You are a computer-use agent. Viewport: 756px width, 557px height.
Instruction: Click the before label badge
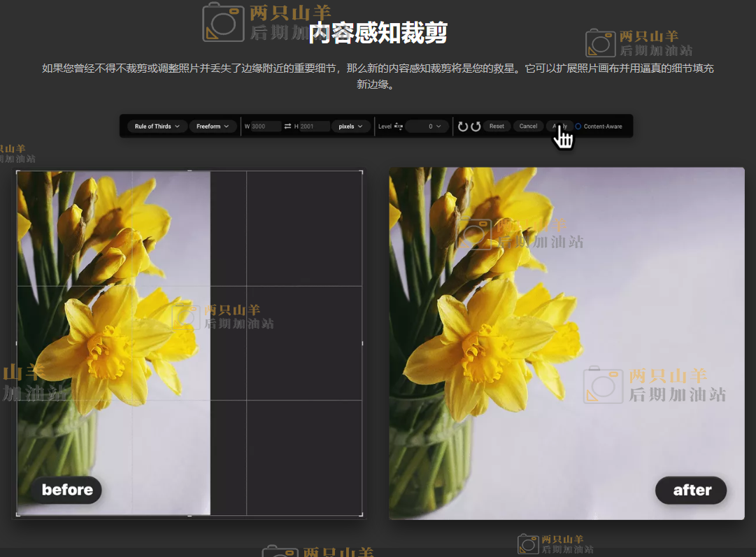point(67,490)
